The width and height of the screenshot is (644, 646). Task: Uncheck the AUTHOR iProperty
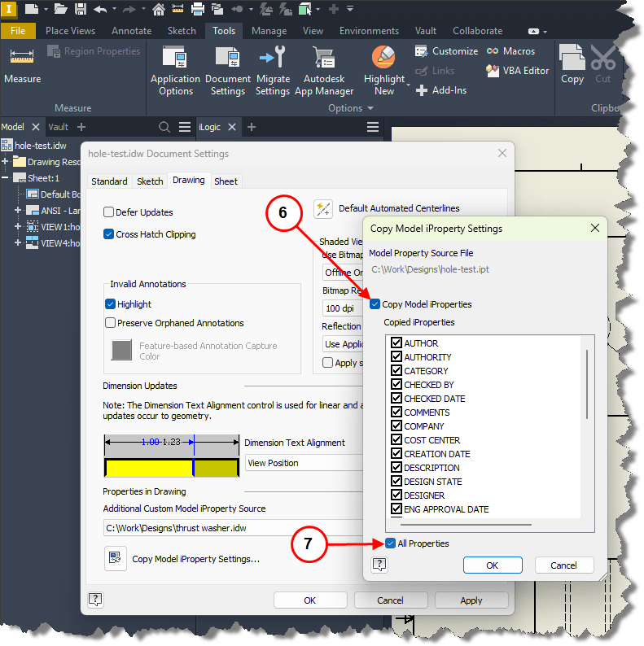tap(396, 343)
